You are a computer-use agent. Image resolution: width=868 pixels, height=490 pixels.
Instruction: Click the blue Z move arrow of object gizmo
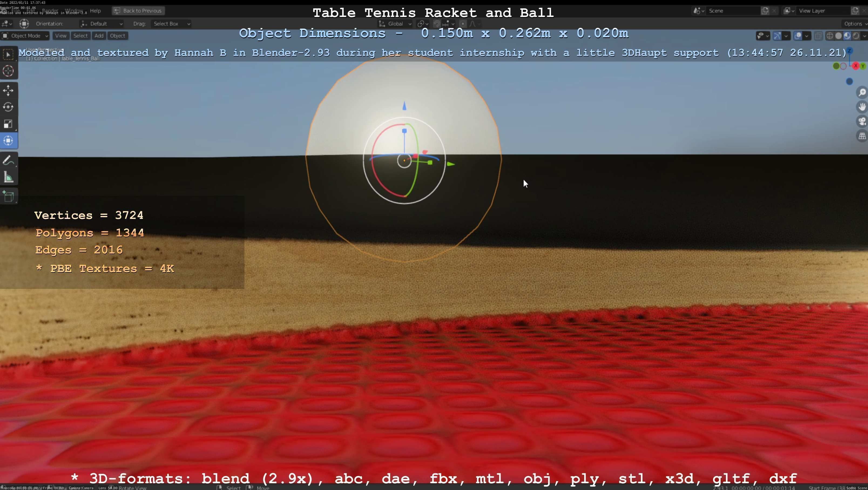click(404, 106)
